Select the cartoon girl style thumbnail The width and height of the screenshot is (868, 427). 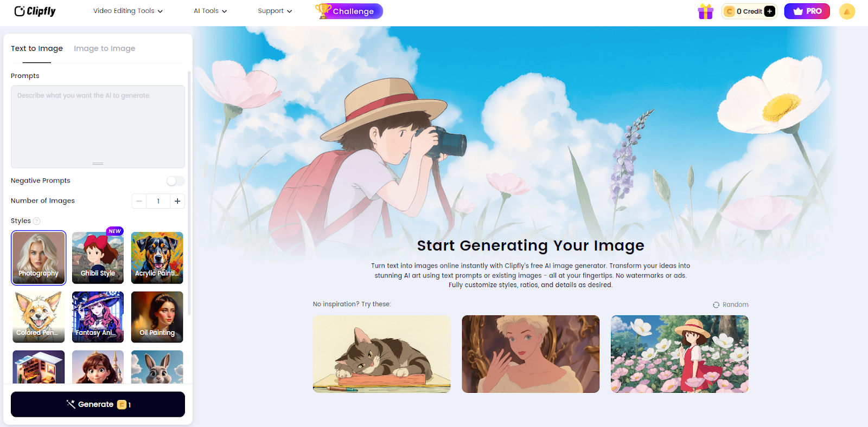98,367
